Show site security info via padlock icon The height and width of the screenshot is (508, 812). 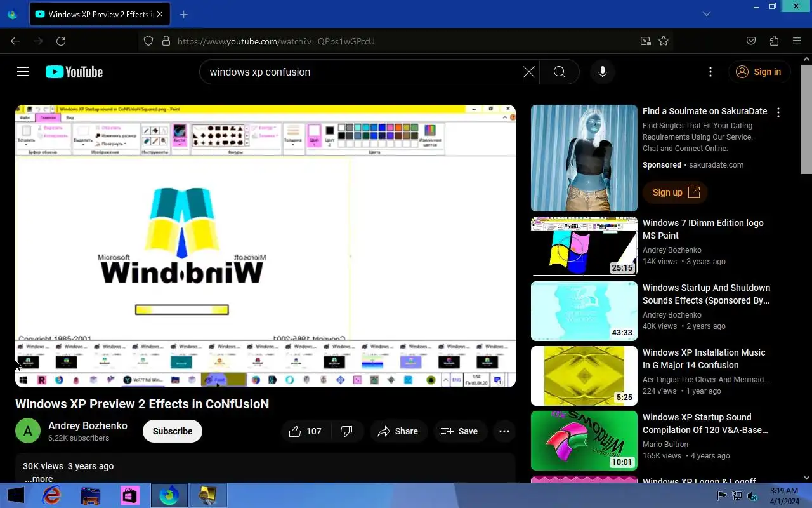(x=166, y=41)
